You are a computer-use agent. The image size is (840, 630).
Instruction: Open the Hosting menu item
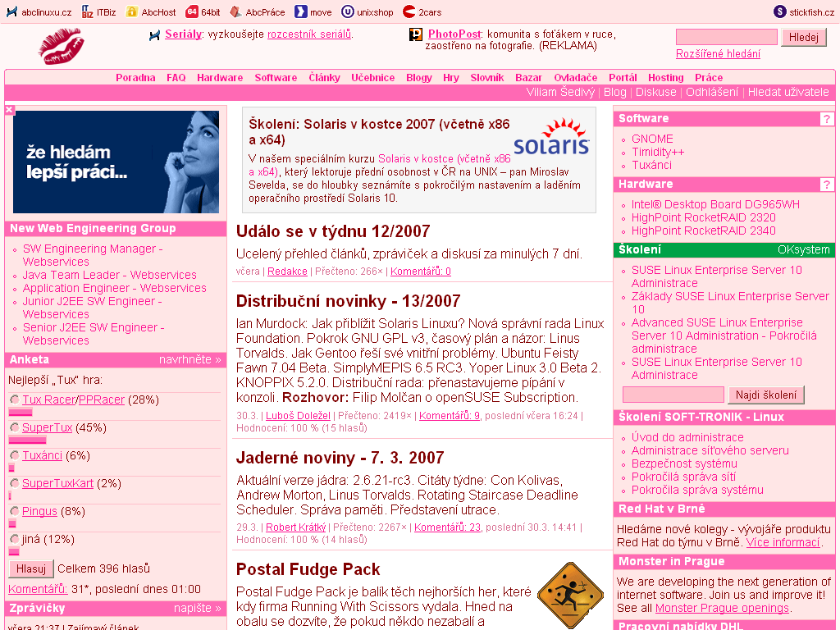click(x=666, y=78)
